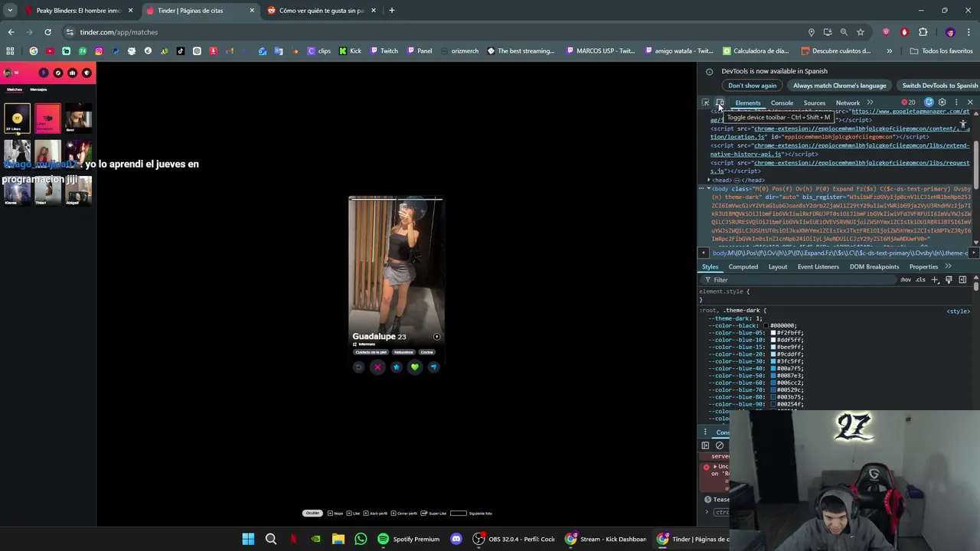The image size is (980, 551).
Task: Click Switch DevTools to Spanish
Action: [939, 86]
